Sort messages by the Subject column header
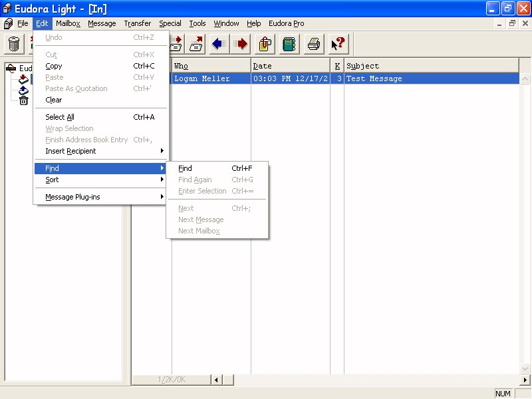 [x=432, y=66]
